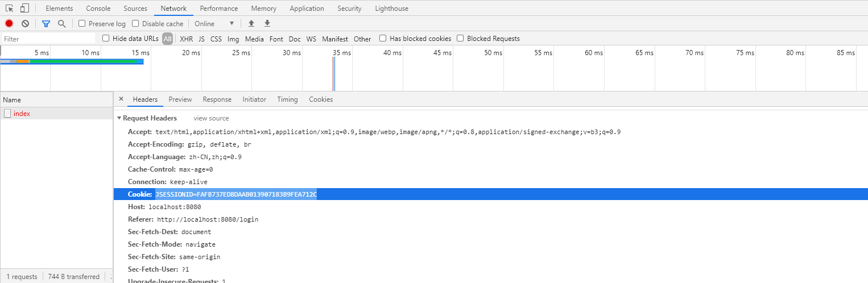Viewport: 868px width, 283px height.
Task: Open the network search magnifier
Action: (61, 23)
